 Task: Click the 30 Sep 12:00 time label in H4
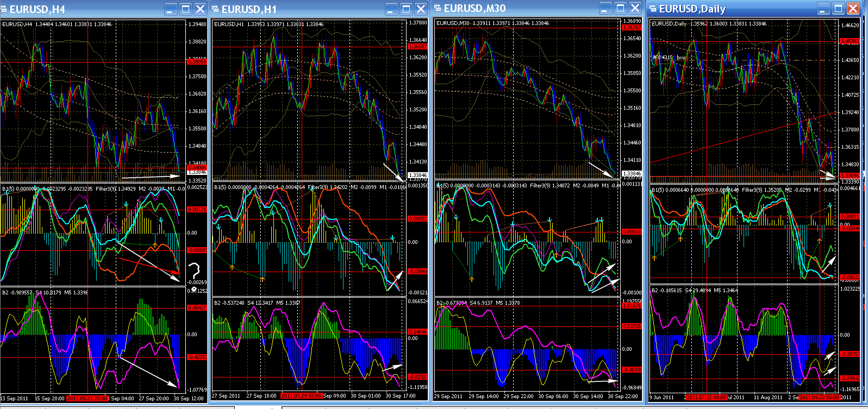coord(189,399)
